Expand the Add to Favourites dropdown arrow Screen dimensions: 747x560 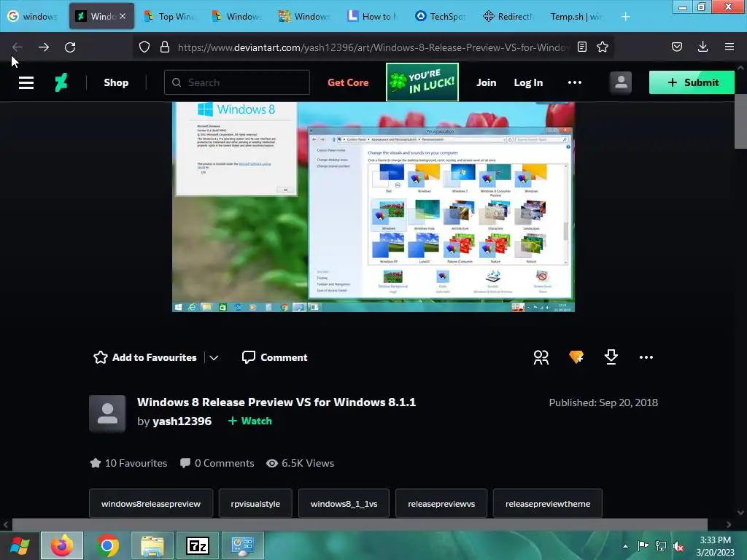(x=214, y=357)
